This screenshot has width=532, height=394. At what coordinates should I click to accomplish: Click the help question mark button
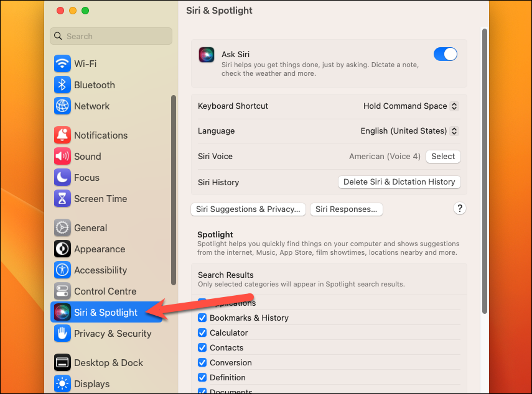pos(460,208)
